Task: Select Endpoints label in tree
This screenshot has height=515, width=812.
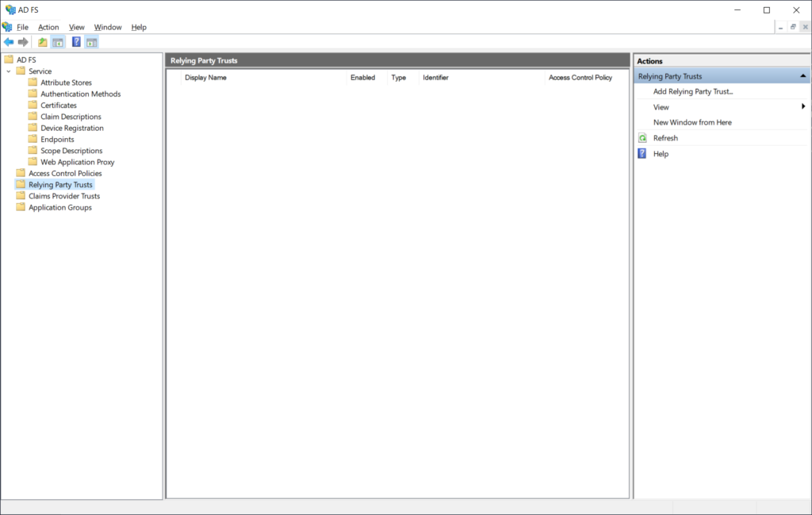Action: [x=57, y=140]
